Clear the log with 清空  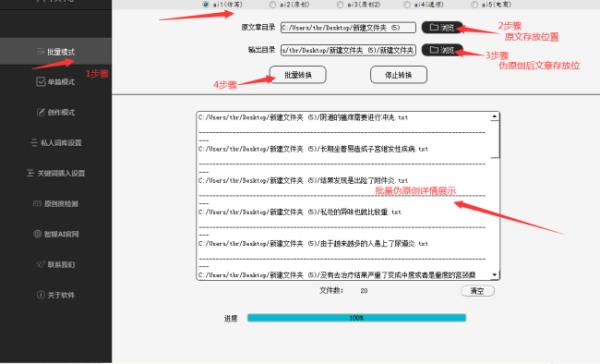point(478,291)
